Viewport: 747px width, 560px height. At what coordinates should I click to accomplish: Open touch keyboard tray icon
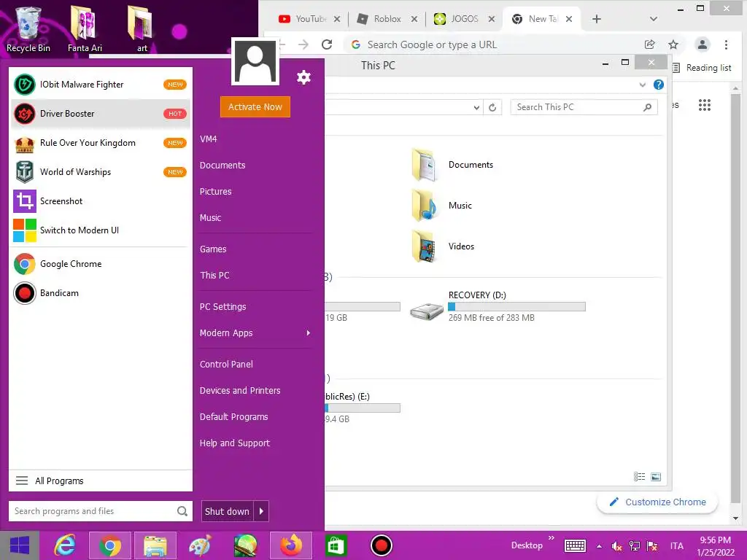[575, 545]
